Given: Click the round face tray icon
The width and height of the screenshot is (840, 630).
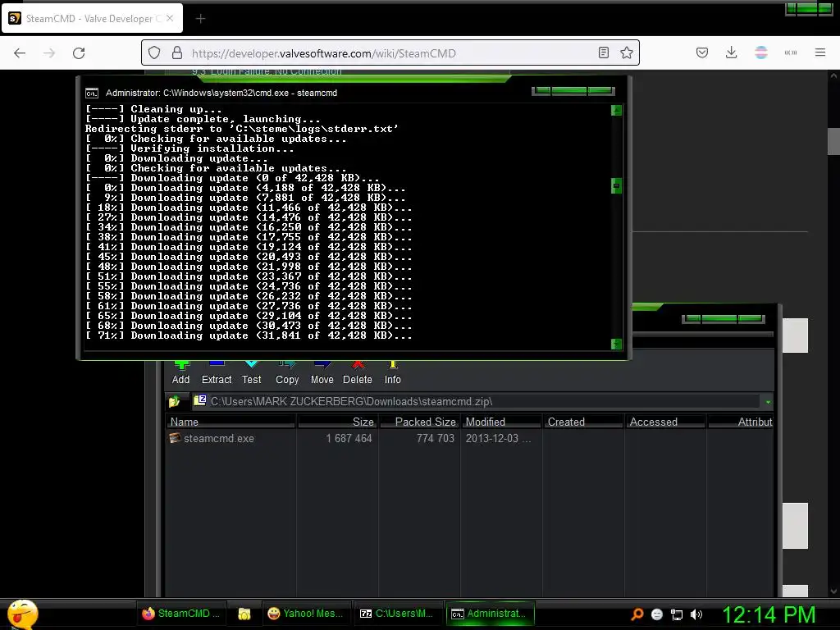Looking at the screenshot, I should tap(657, 614).
